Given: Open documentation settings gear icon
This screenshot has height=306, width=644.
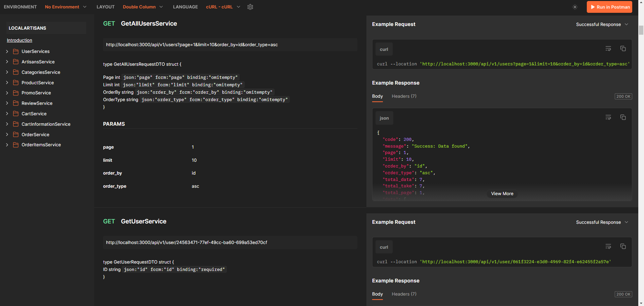Looking at the screenshot, I should tap(250, 7).
